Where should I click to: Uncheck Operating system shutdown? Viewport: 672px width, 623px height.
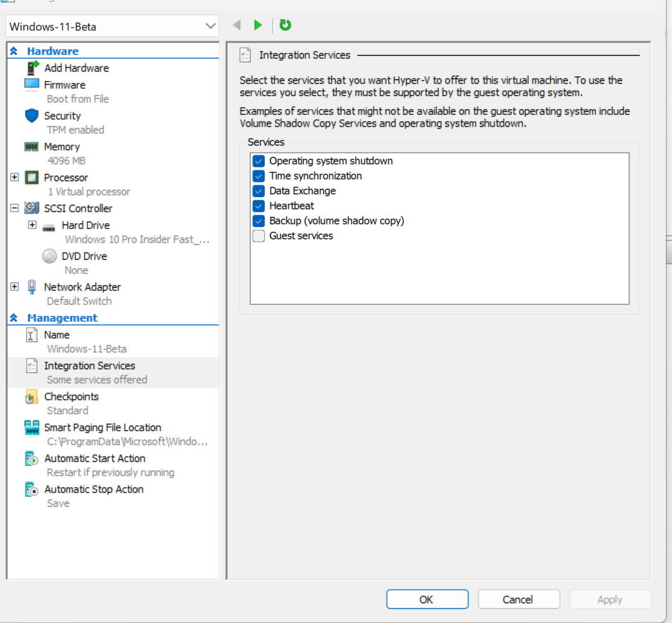259,162
